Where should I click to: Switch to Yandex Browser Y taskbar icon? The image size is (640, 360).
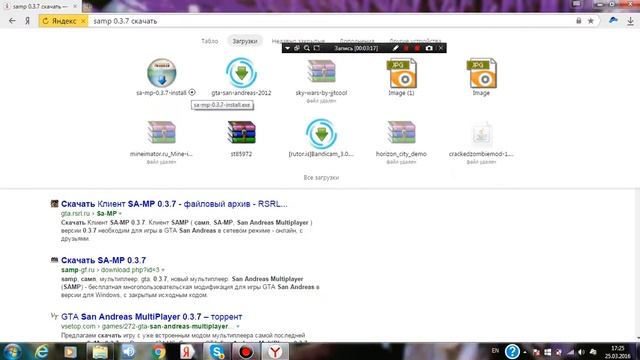point(275,351)
